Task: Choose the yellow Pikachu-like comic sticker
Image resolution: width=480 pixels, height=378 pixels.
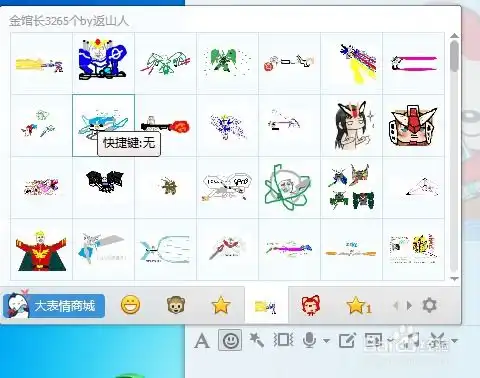Action: click(x=414, y=249)
